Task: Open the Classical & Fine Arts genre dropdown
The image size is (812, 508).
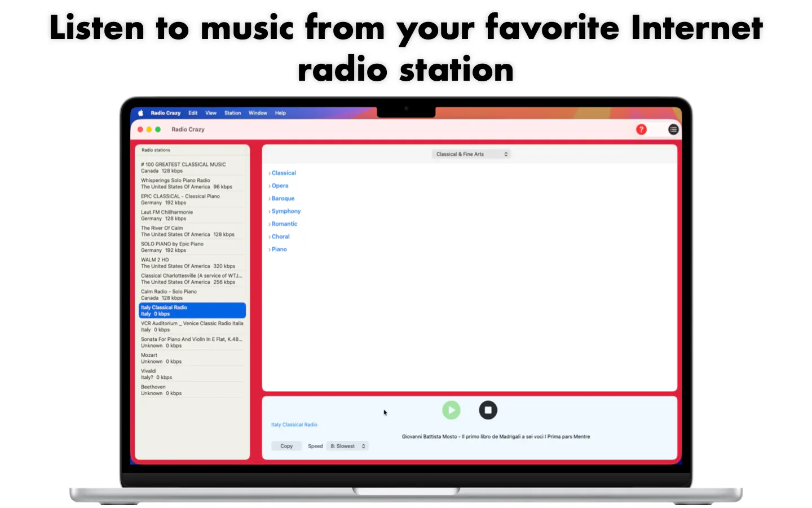Action: 471,154
